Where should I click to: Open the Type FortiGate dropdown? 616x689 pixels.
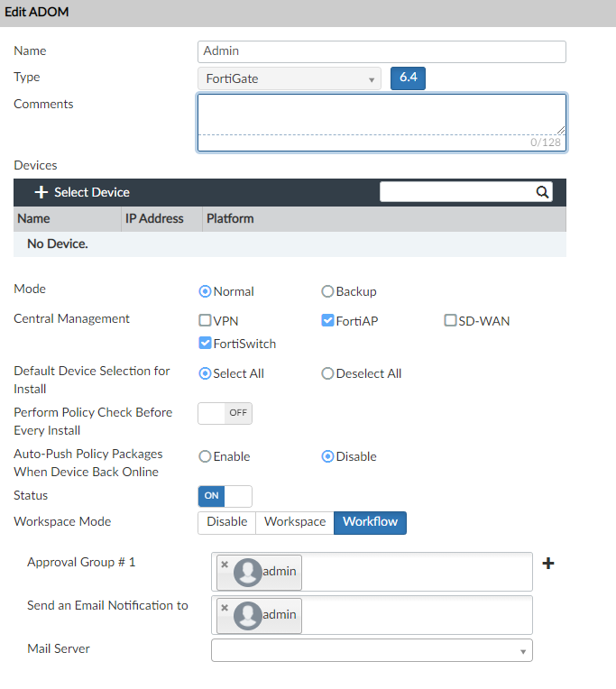(x=290, y=78)
